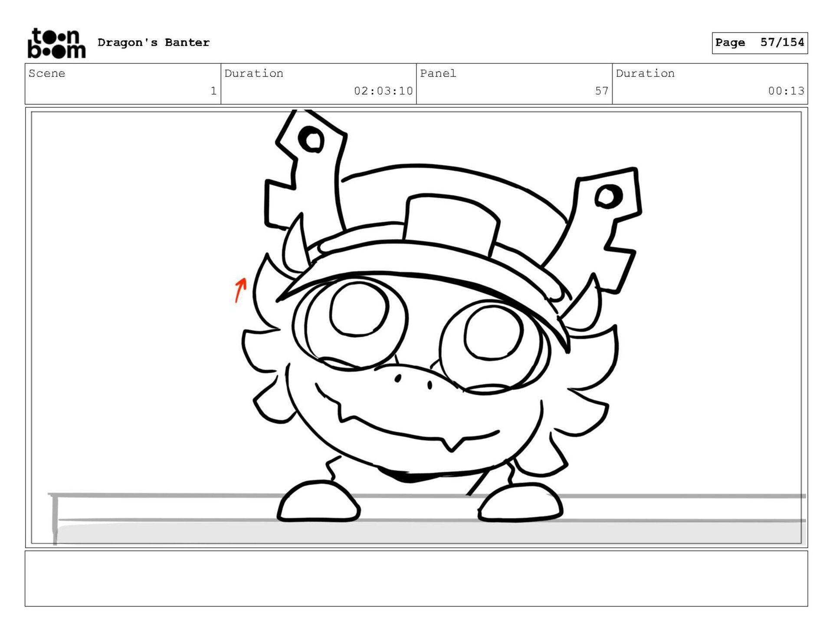This screenshot has width=833, height=644.
Task: Select the Dragon's Banter title text
Action: [x=154, y=43]
